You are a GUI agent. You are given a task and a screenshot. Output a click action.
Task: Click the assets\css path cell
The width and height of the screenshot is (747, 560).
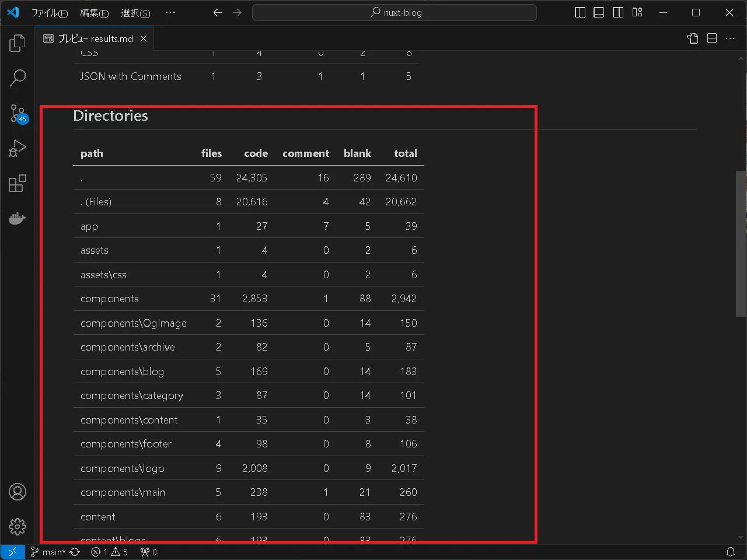pos(103,275)
